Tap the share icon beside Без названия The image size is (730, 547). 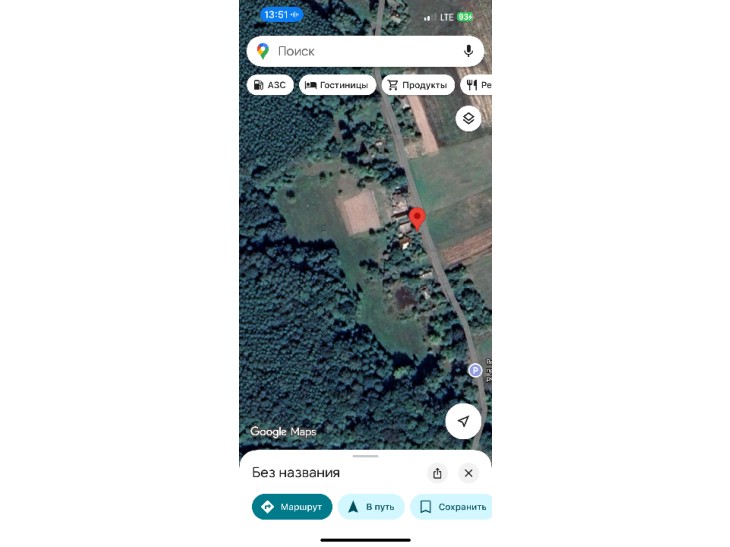pos(437,473)
